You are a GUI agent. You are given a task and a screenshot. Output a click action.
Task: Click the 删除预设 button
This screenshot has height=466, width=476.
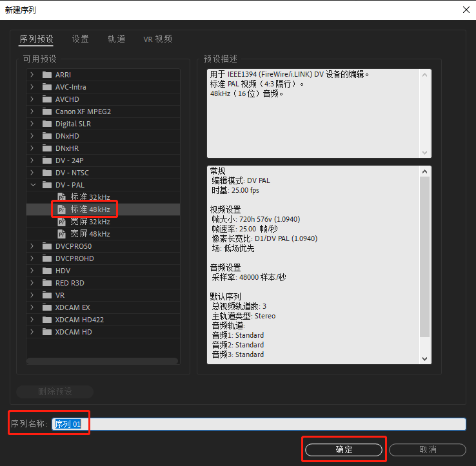pyautogui.click(x=55, y=391)
